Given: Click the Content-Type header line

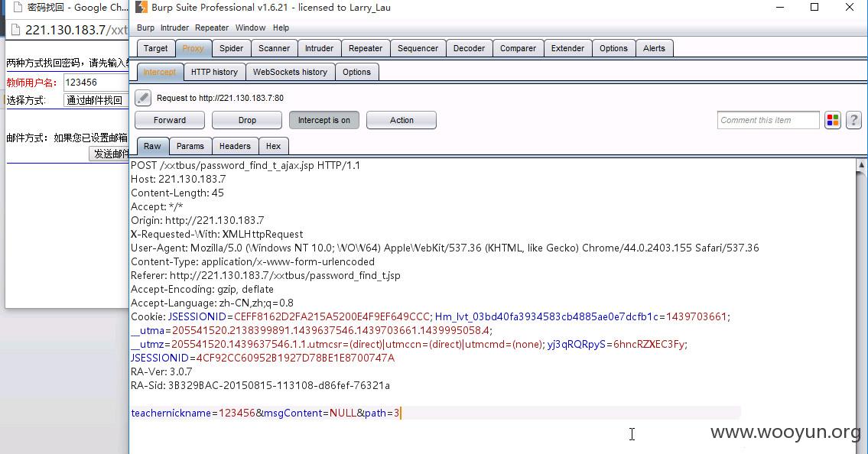Looking at the screenshot, I should (x=252, y=261).
